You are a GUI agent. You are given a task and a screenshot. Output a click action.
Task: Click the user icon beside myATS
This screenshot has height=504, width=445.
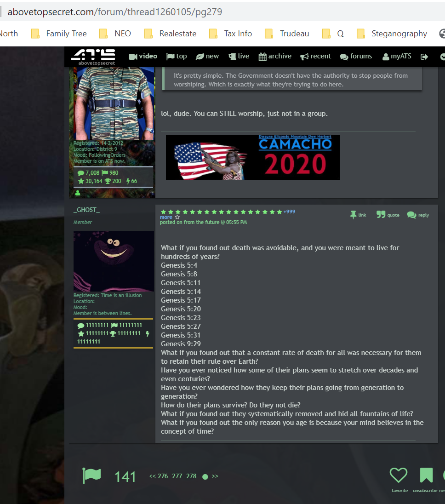coord(386,57)
